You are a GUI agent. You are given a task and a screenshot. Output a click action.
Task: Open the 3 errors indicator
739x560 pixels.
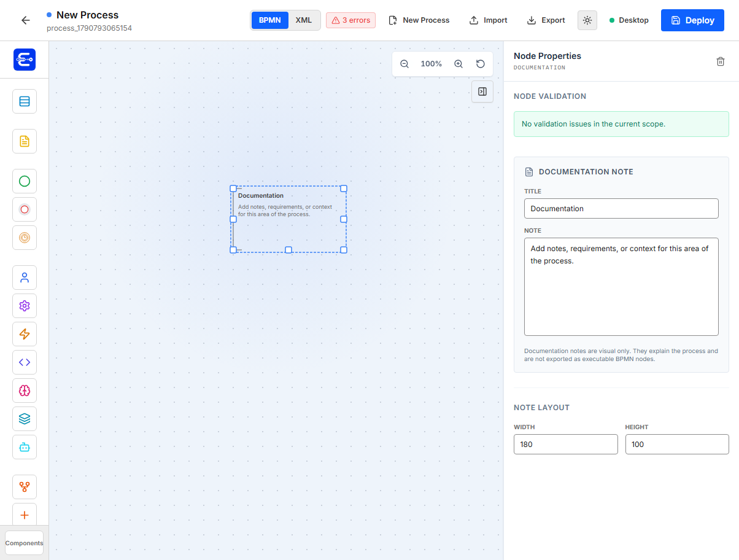tap(350, 20)
